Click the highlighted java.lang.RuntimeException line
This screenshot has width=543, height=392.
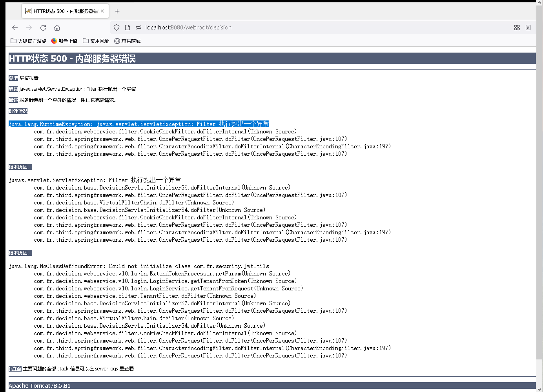tap(139, 124)
